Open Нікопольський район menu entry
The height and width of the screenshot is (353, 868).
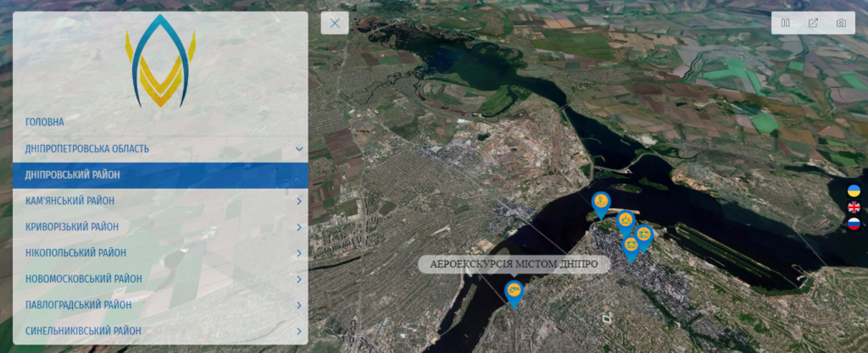[160, 253]
